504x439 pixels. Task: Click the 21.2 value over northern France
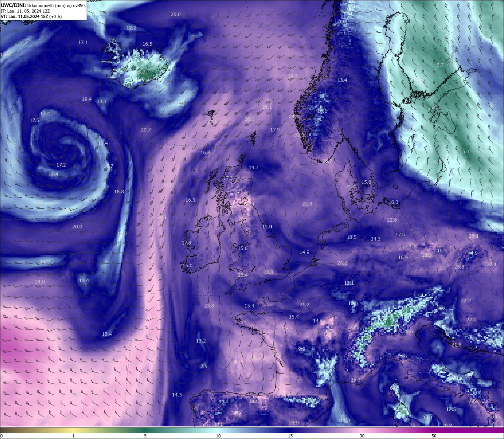[x=304, y=304]
